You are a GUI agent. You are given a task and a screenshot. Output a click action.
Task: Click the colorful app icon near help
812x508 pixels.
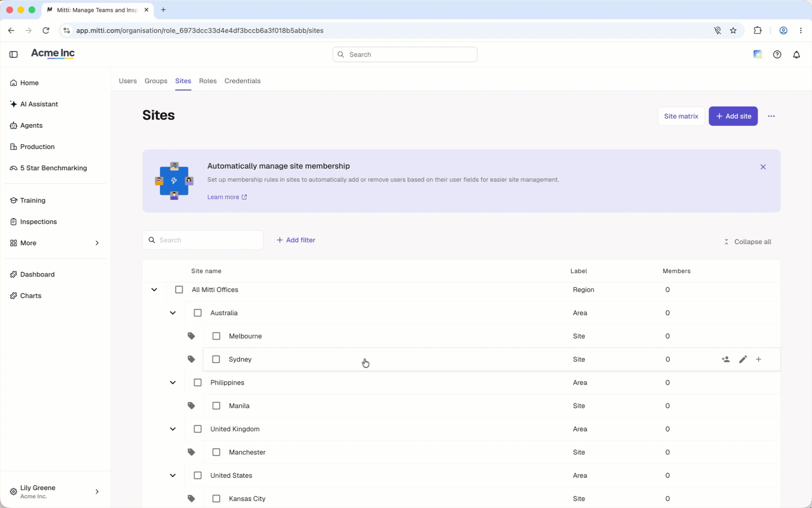click(x=758, y=55)
